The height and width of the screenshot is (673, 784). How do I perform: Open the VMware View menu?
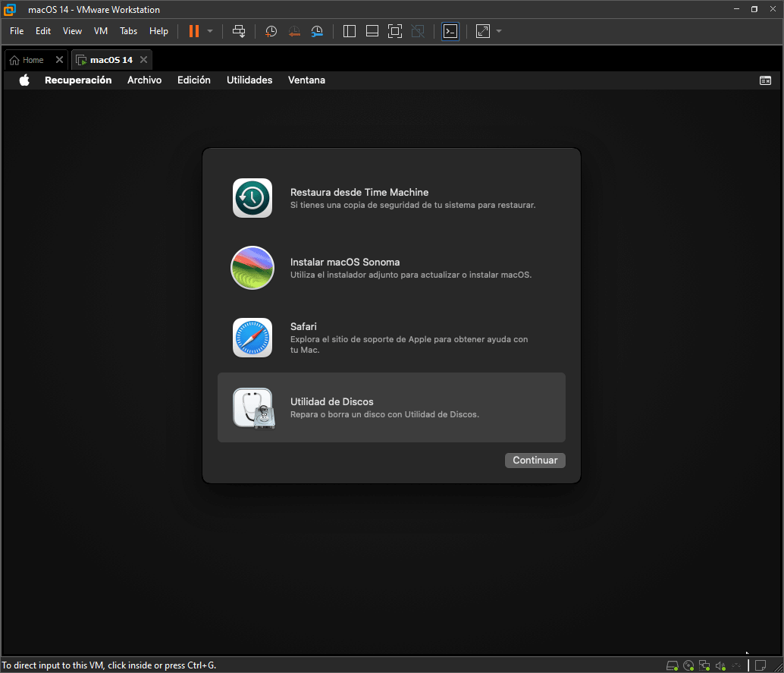coord(72,31)
